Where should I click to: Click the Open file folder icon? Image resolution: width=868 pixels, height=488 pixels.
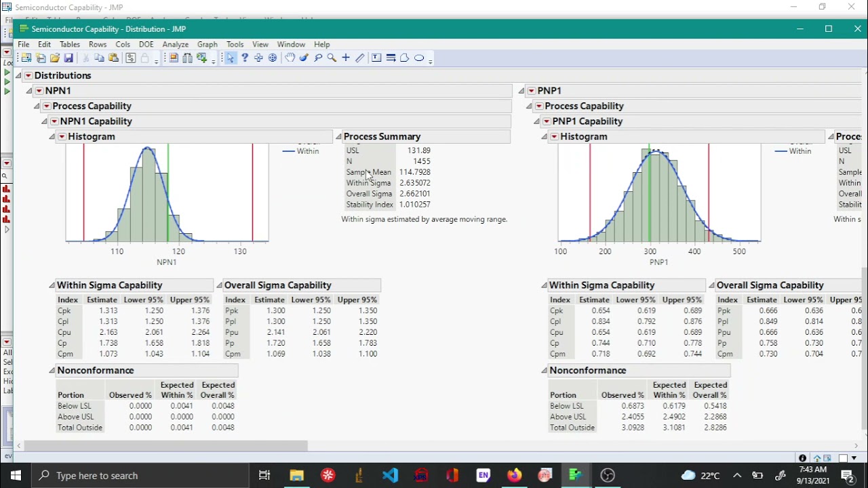pos(55,58)
